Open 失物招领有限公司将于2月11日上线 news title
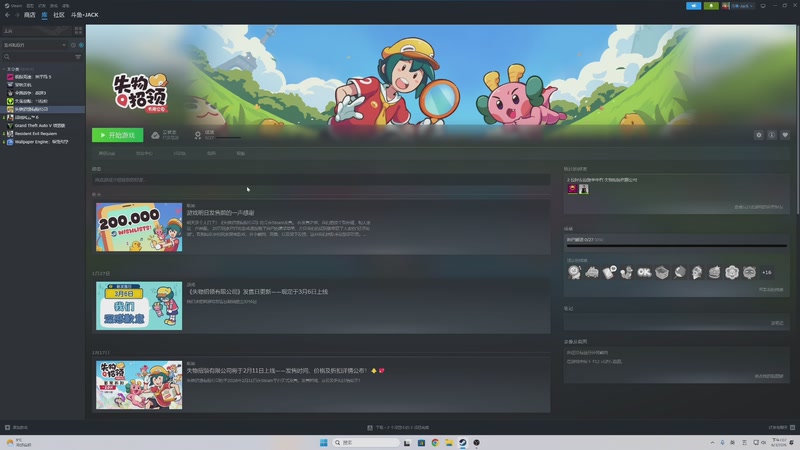Viewport: 800px width, 450px height. [277, 371]
